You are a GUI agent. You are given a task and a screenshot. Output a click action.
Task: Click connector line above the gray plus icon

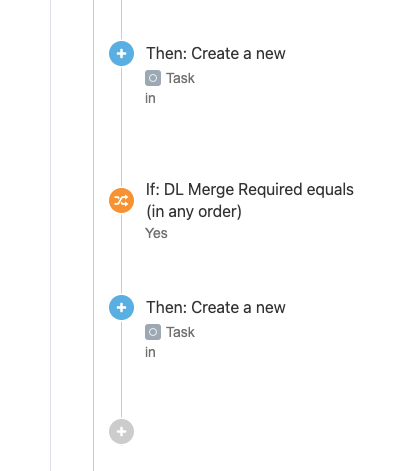coord(121,370)
